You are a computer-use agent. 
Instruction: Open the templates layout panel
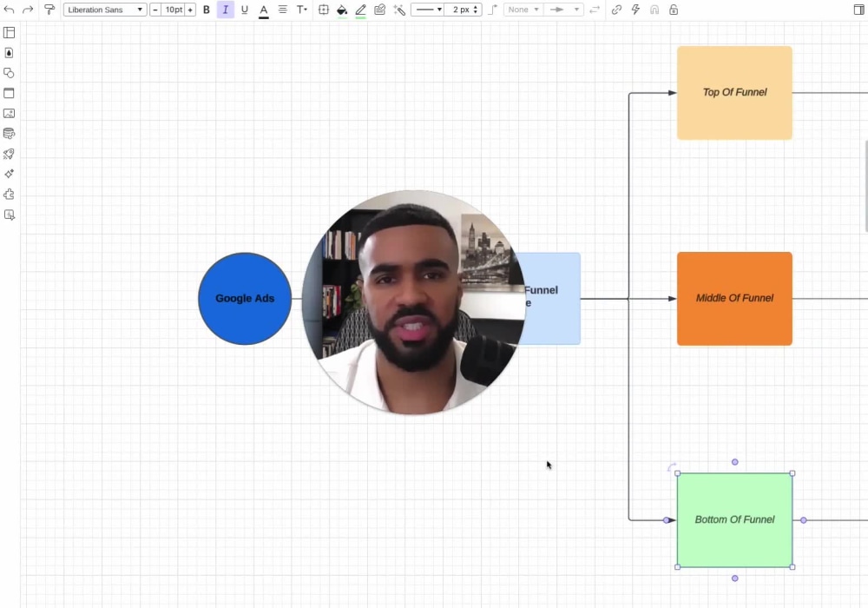click(9, 33)
